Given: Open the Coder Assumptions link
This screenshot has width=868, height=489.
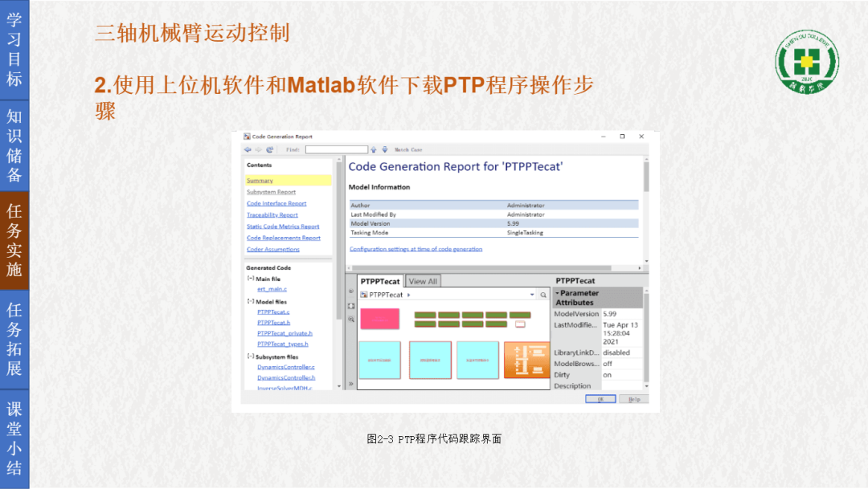Looking at the screenshot, I should point(273,250).
